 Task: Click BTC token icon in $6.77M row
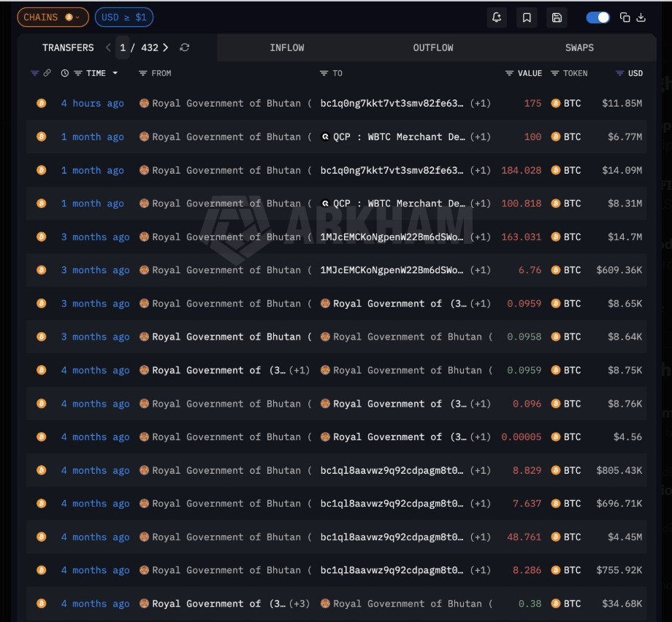click(x=556, y=137)
